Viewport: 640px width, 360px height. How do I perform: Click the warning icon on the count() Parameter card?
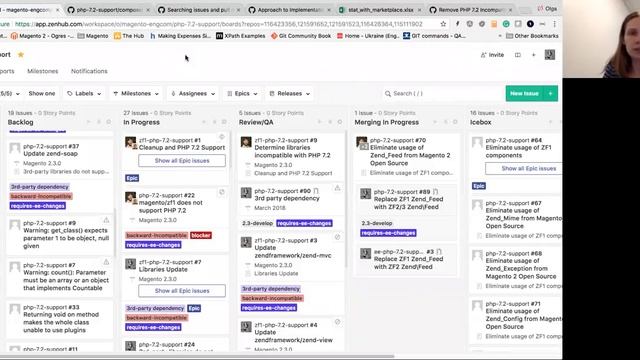106,262
